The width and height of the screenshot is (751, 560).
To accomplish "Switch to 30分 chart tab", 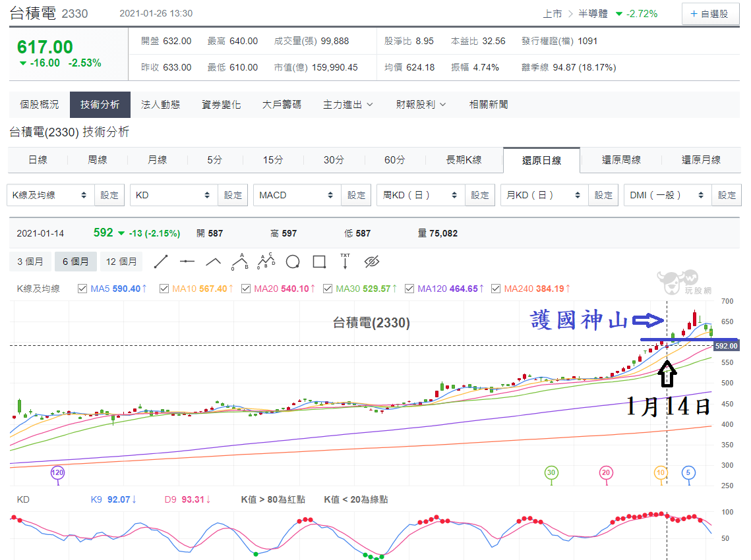I will tap(334, 160).
